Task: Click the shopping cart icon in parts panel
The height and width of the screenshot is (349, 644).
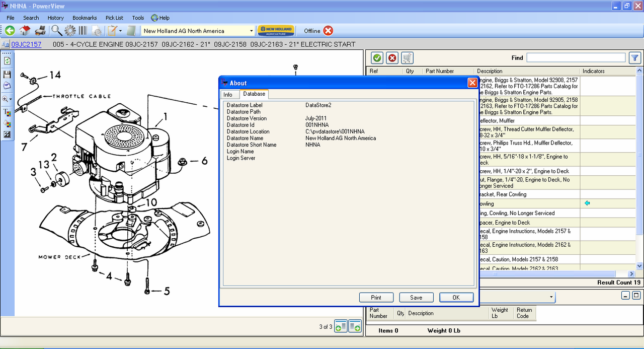Action: click(x=407, y=58)
